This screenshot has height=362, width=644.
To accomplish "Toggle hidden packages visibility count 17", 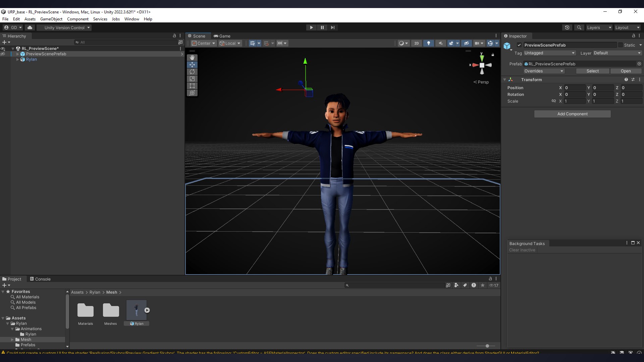I will click(493, 285).
